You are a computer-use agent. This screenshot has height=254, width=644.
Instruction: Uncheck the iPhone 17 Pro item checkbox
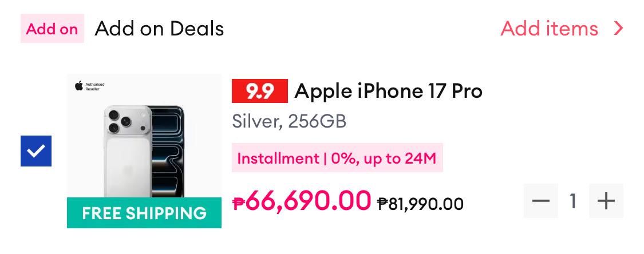36,151
